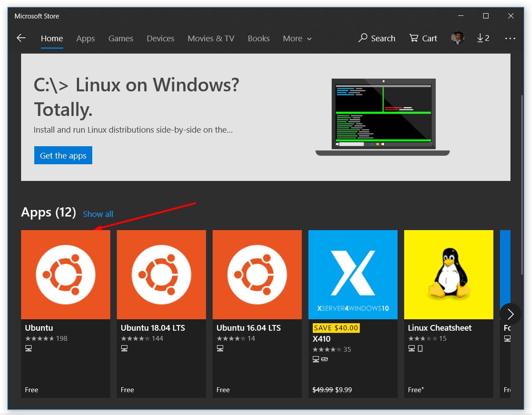Open the Ubuntu 18.04 LTS tile icon
The height and width of the screenshot is (415, 532).
(x=161, y=274)
